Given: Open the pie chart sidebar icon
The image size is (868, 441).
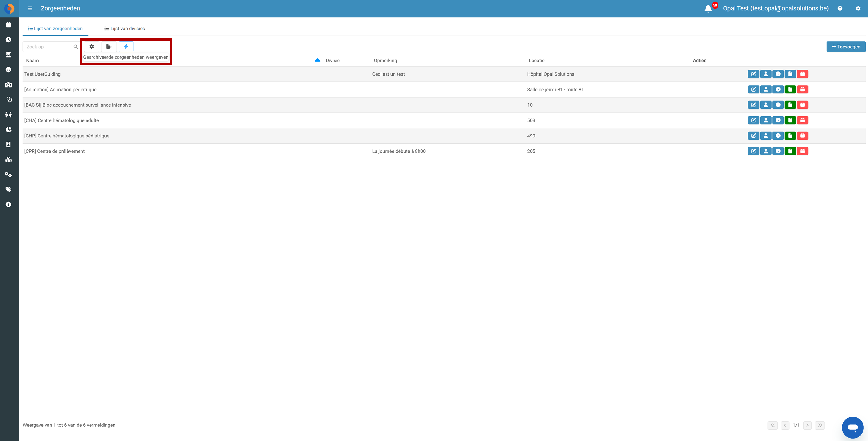Looking at the screenshot, I should pyautogui.click(x=8, y=130).
